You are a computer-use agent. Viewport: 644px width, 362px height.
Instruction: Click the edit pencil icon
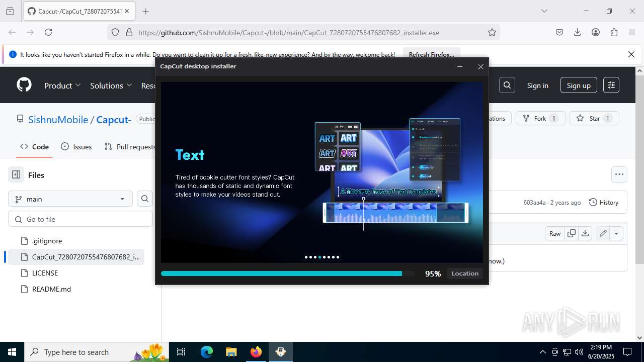coord(603,233)
